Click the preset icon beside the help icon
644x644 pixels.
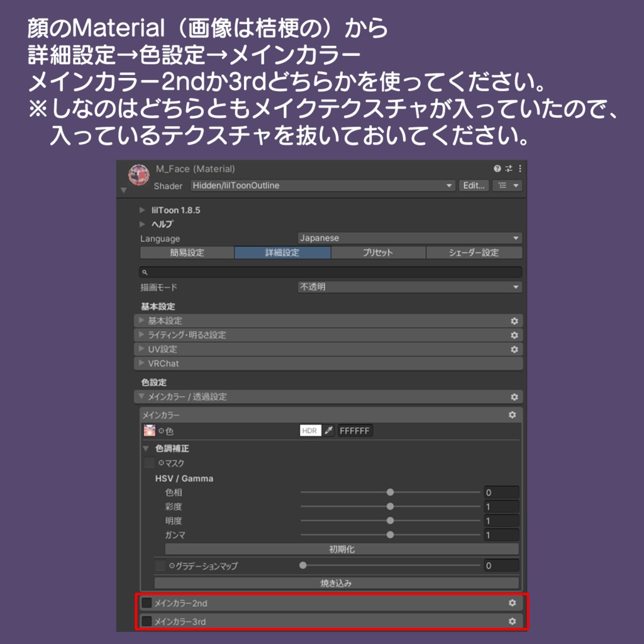pos(509,169)
